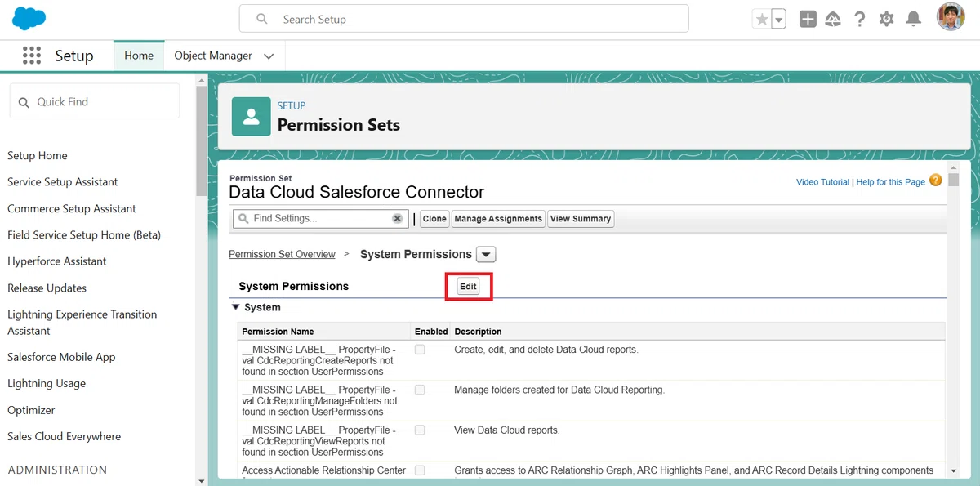Open the System Permissions dropdown arrow
980x486 pixels.
point(486,254)
